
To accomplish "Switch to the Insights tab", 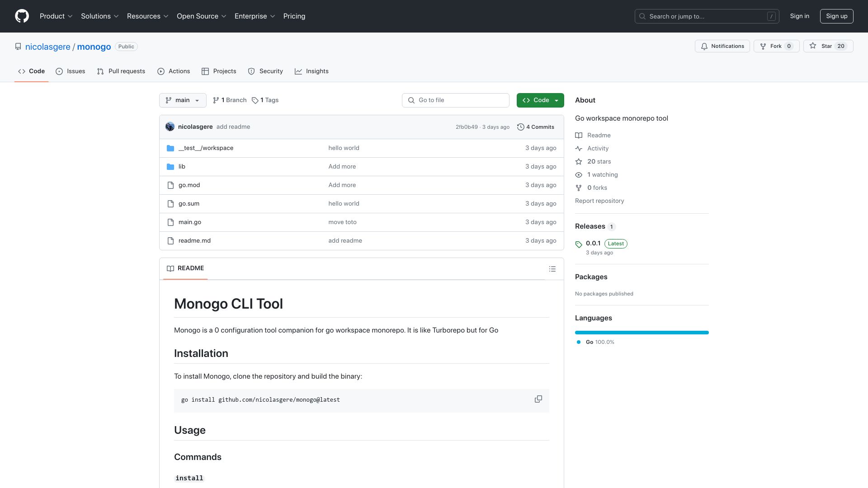I will click(x=311, y=71).
